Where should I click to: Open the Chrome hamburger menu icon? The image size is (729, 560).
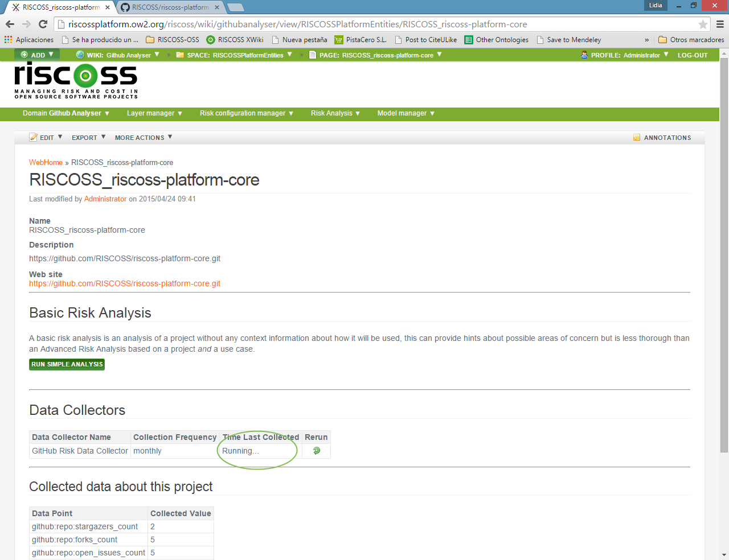tap(720, 24)
